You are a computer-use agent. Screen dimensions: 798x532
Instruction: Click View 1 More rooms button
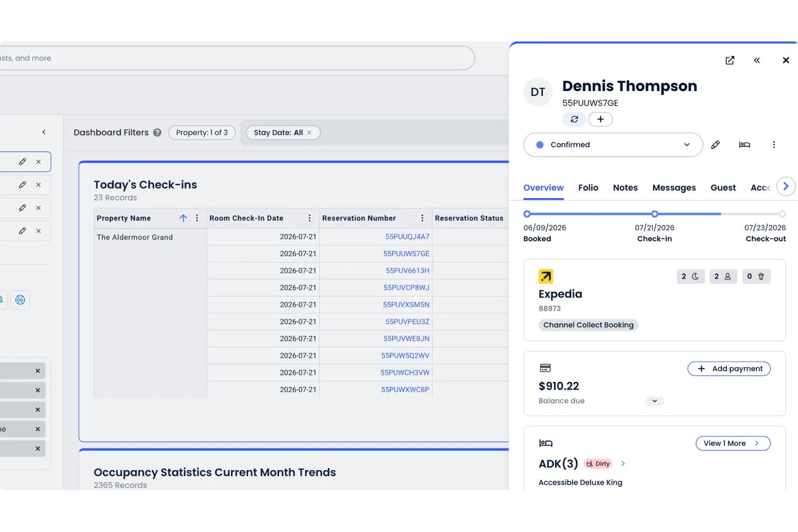[x=733, y=443]
